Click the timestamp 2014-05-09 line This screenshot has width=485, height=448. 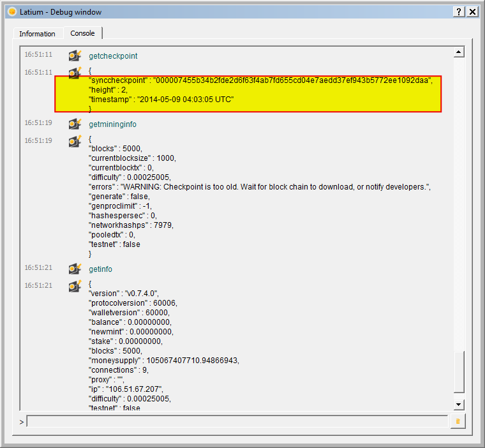[161, 100]
